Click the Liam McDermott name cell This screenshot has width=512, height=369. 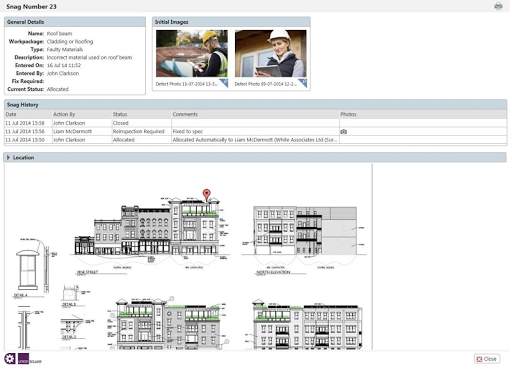click(72, 132)
